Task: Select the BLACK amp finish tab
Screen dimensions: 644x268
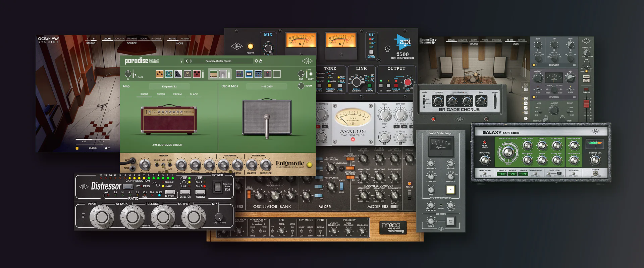Action: [x=194, y=94]
